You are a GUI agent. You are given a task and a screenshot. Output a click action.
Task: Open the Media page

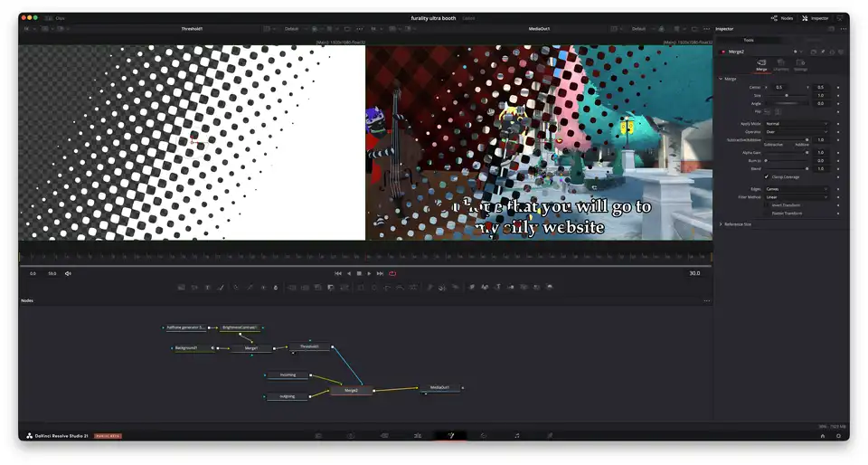point(318,436)
